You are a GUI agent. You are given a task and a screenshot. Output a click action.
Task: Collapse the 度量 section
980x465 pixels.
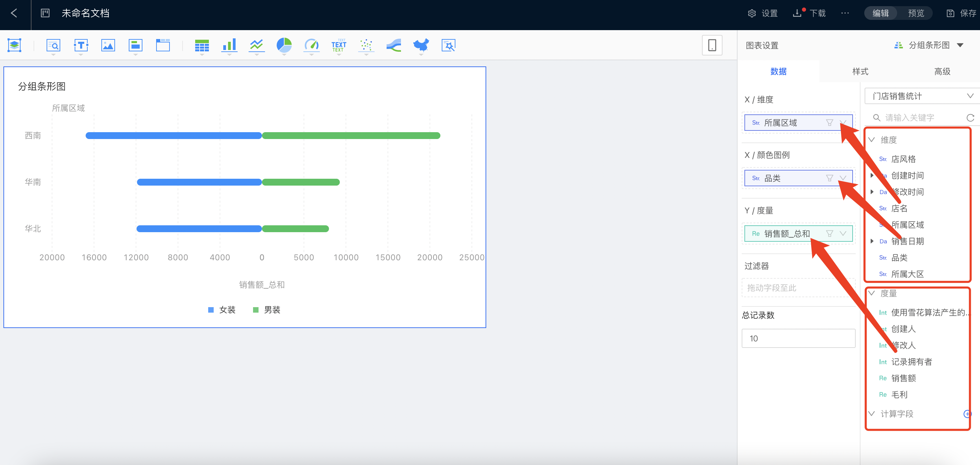pyautogui.click(x=871, y=293)
